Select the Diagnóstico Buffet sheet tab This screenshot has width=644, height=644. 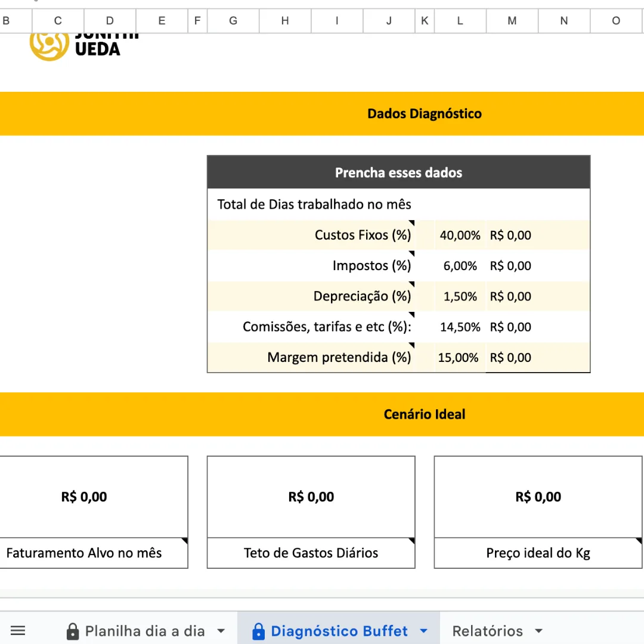pos(339,631)
